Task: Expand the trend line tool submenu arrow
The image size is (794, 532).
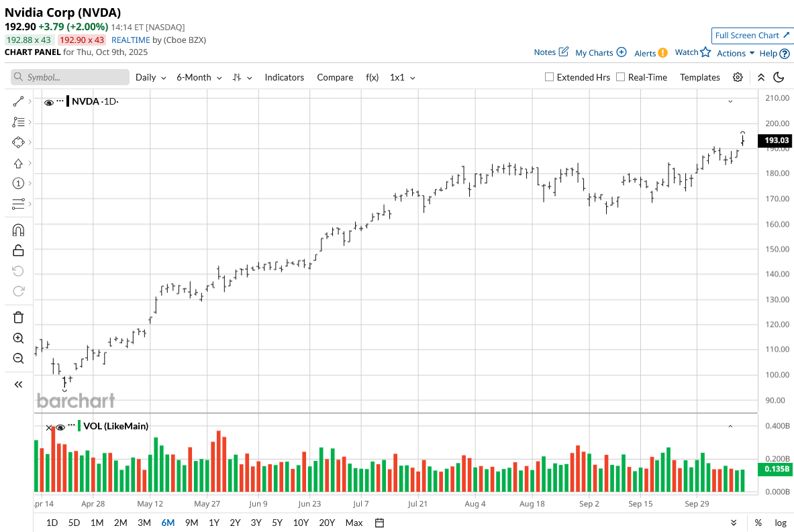Action: point(30,102)
